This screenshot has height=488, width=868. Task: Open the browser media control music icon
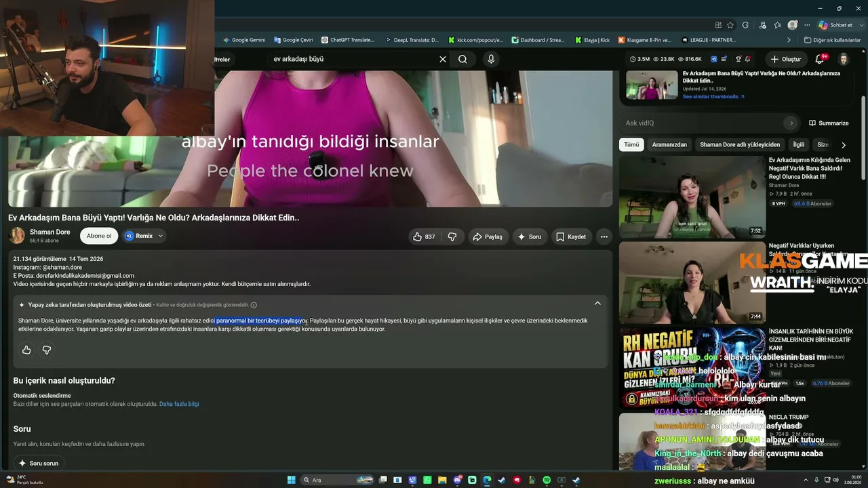[x=762, y=25]
